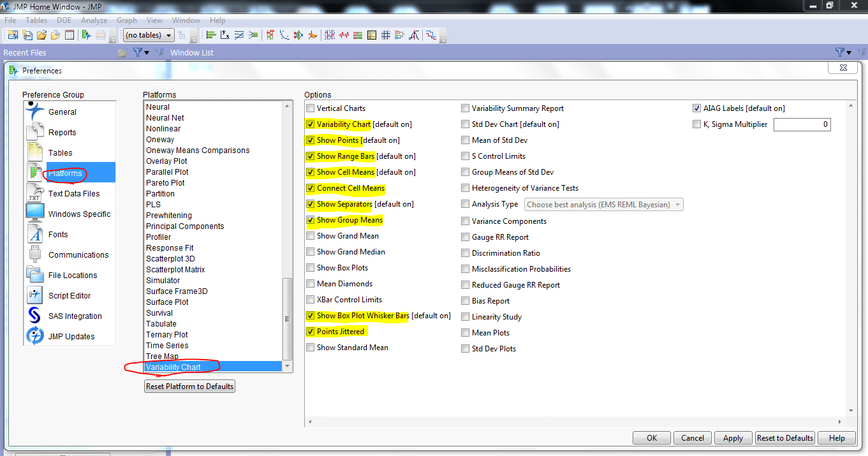Click Platforms list scroll-up arrow
The height and width of the screenshot is (456, 868).
click(x=287, y=107)
